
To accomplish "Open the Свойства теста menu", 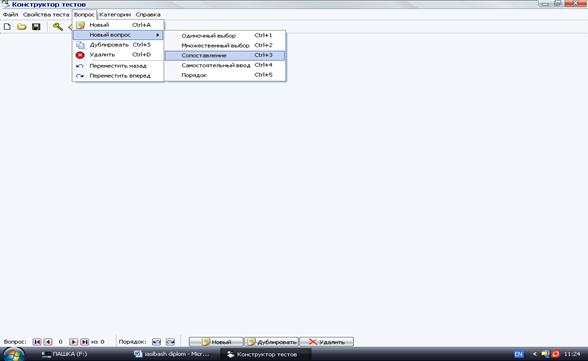I will [x=46, y=15].
